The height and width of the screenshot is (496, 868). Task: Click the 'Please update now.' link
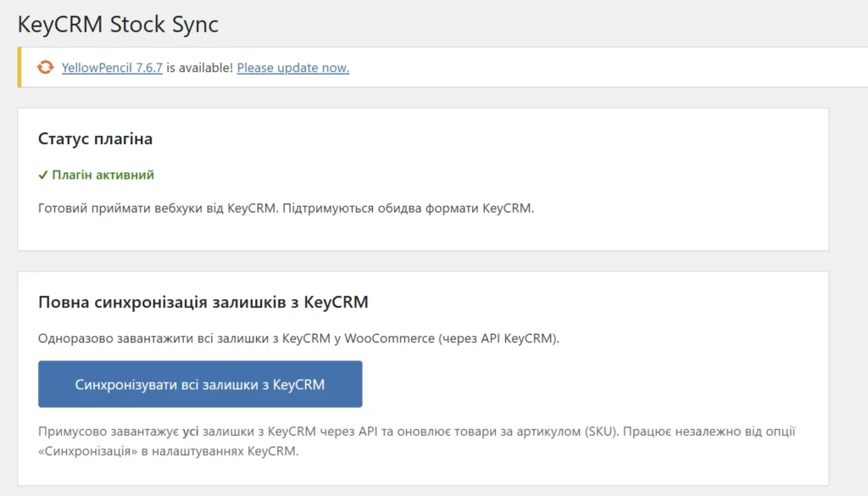coord(292,68)
